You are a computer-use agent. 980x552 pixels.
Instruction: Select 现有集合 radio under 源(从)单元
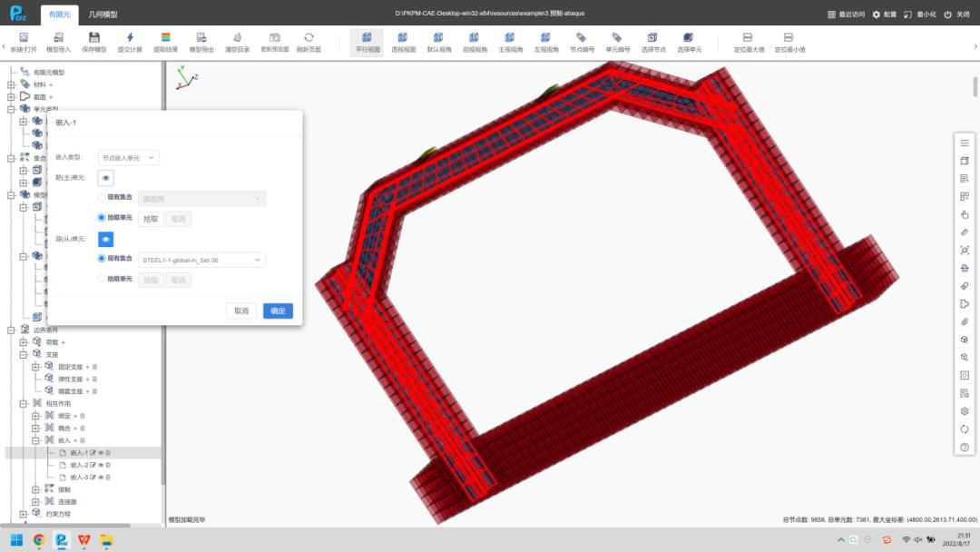pos(102,259)
